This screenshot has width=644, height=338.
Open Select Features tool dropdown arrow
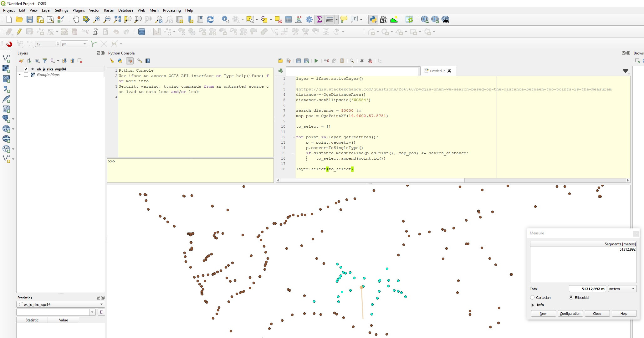pos(257,19)
